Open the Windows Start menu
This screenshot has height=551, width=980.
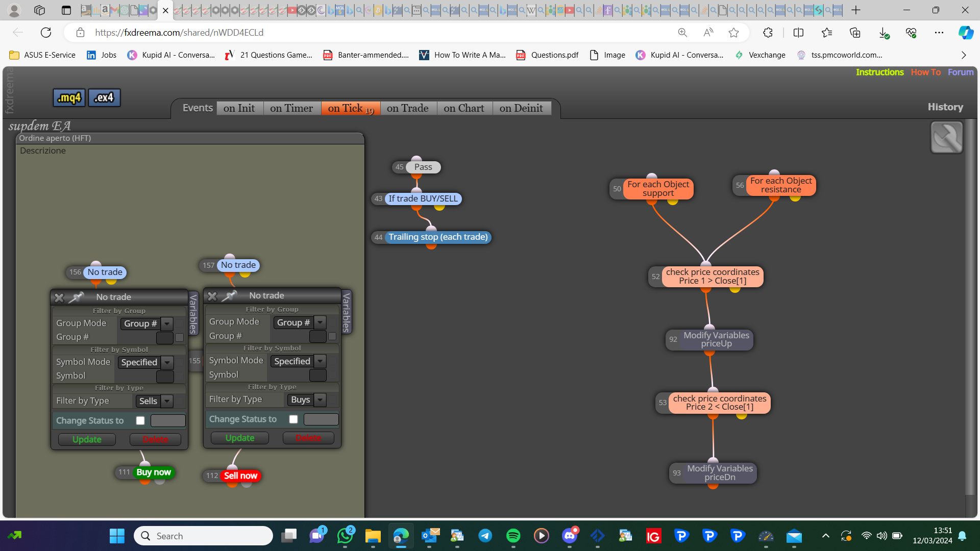coord(117,536)
